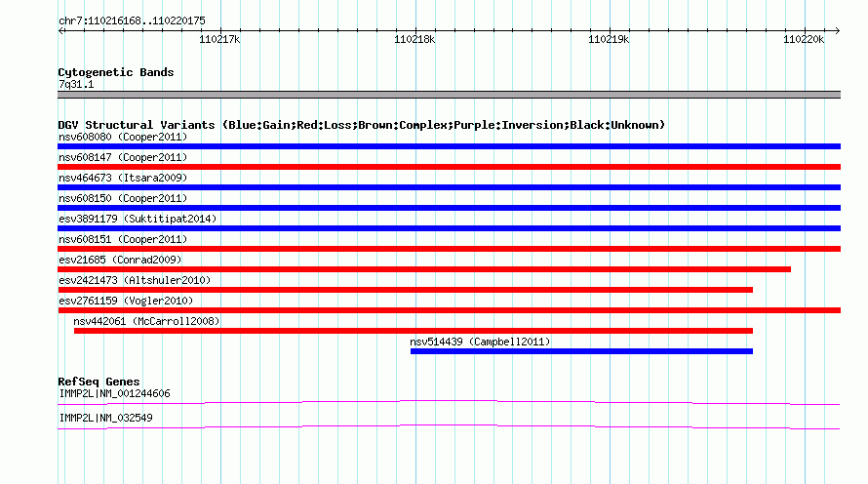
Task: Open the esv2761159 (Vogler2010) variant bar
Action: (x=449, y=310)
